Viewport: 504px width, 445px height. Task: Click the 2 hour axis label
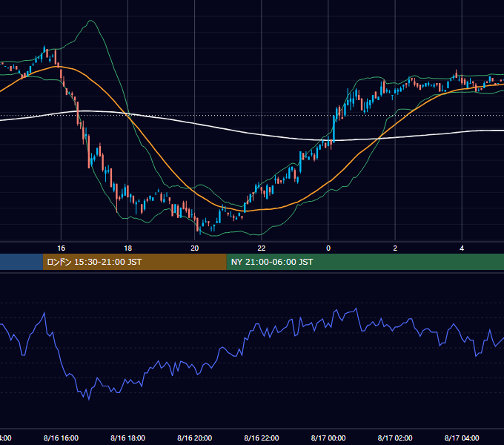pyautogui.click(x=395, y=248)
